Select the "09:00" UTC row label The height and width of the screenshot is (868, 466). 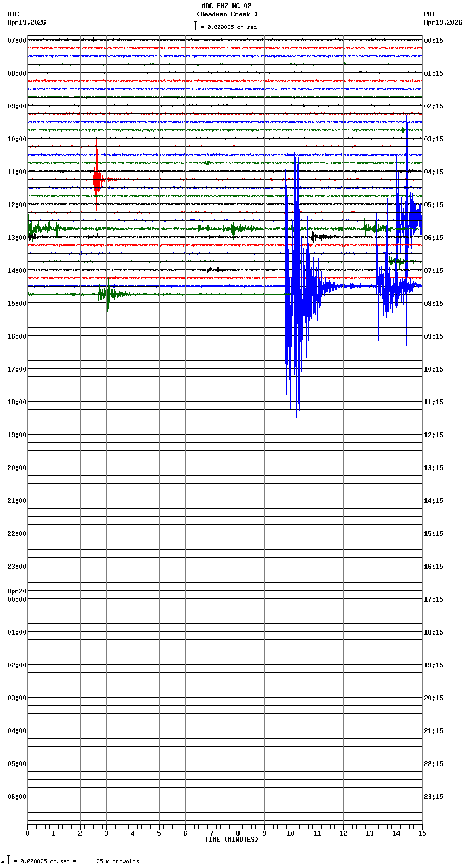pyautogui.click(x=17, y=106)
